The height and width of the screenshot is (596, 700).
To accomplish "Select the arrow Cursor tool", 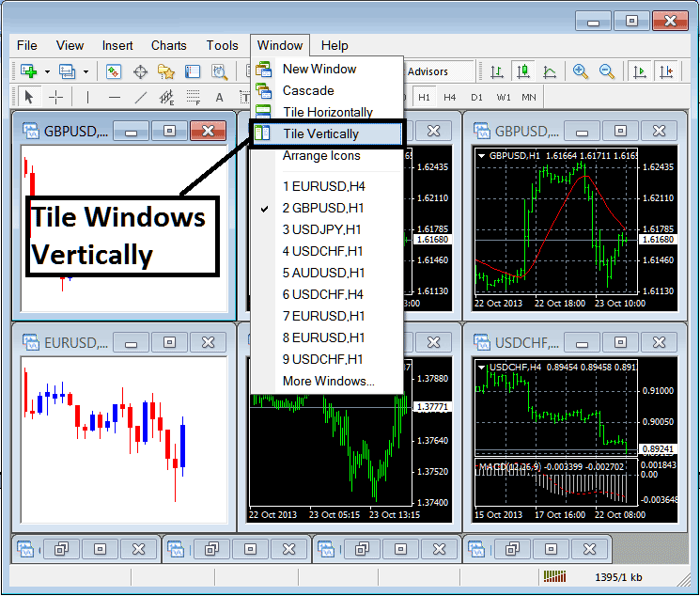I will 28,97.
